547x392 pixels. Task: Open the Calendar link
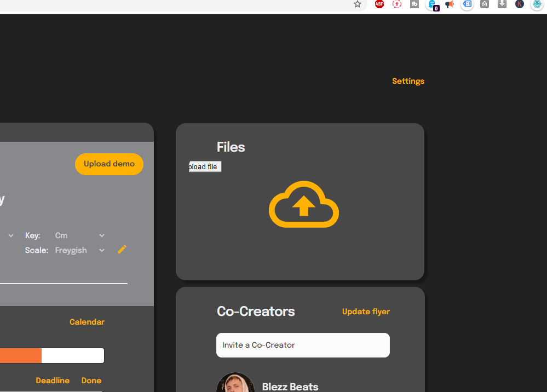pyautogui.click(x=87, y=321)
